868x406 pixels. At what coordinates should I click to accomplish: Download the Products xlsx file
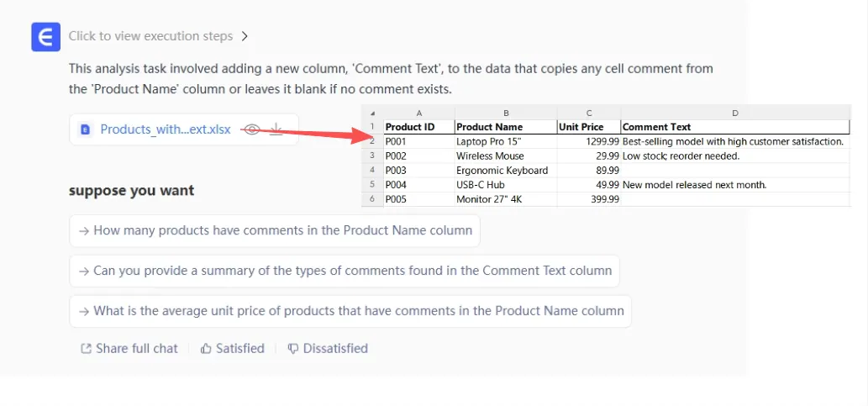(276, 129)
